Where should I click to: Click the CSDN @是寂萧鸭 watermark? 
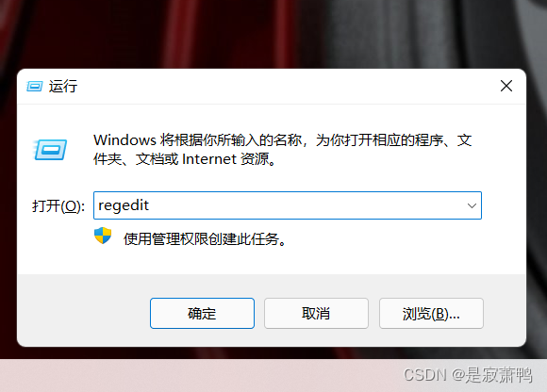point(468,375)
